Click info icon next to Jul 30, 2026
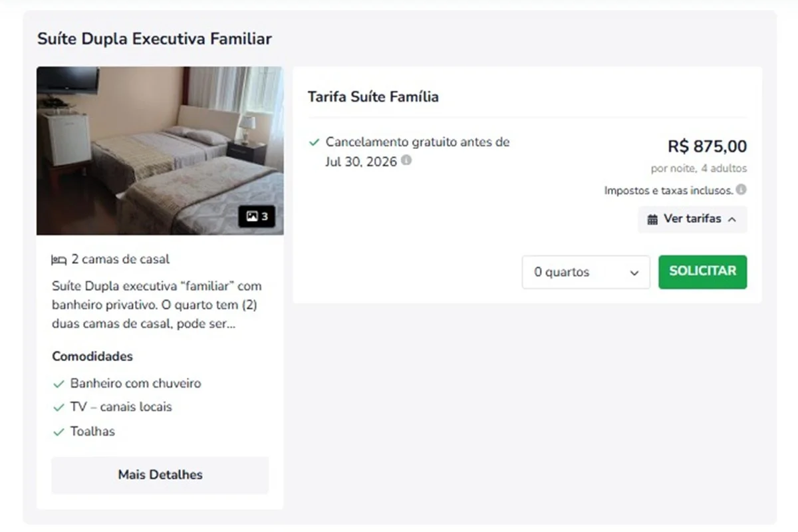 point(406,160)
